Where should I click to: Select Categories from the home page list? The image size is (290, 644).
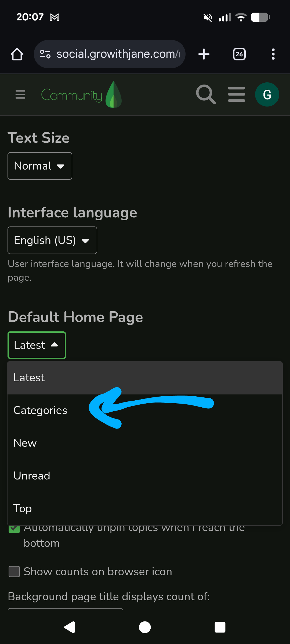(x=40, y=410)
